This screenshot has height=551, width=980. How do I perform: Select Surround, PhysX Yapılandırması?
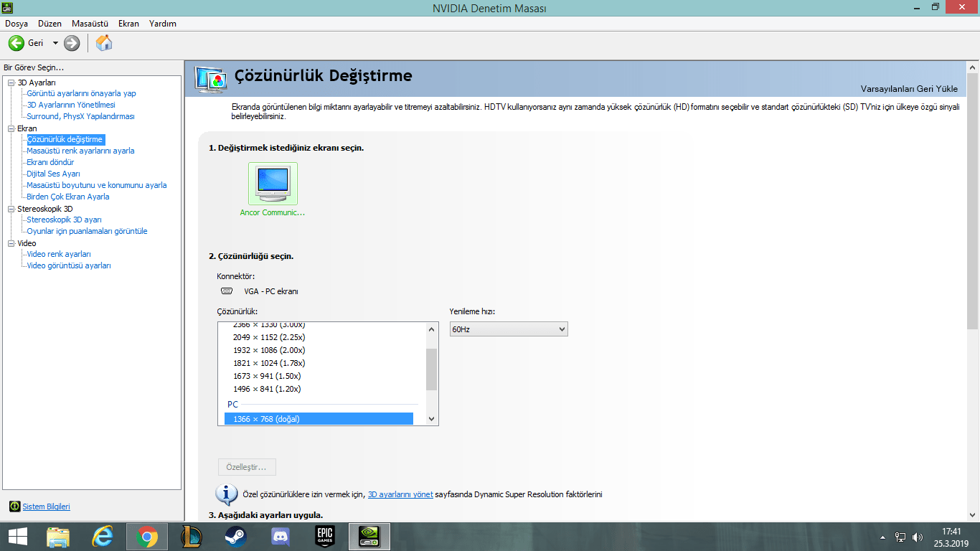80,116
